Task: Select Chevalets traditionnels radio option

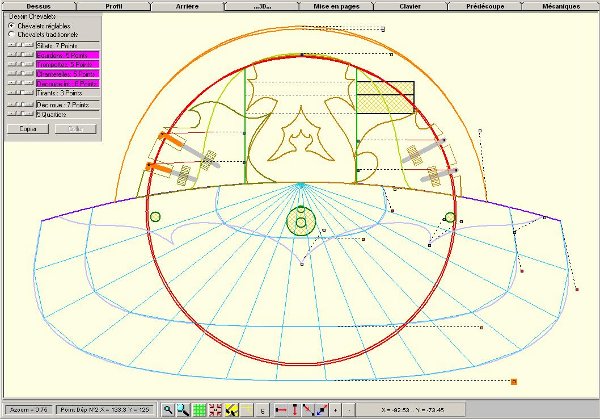Action: 10,34
